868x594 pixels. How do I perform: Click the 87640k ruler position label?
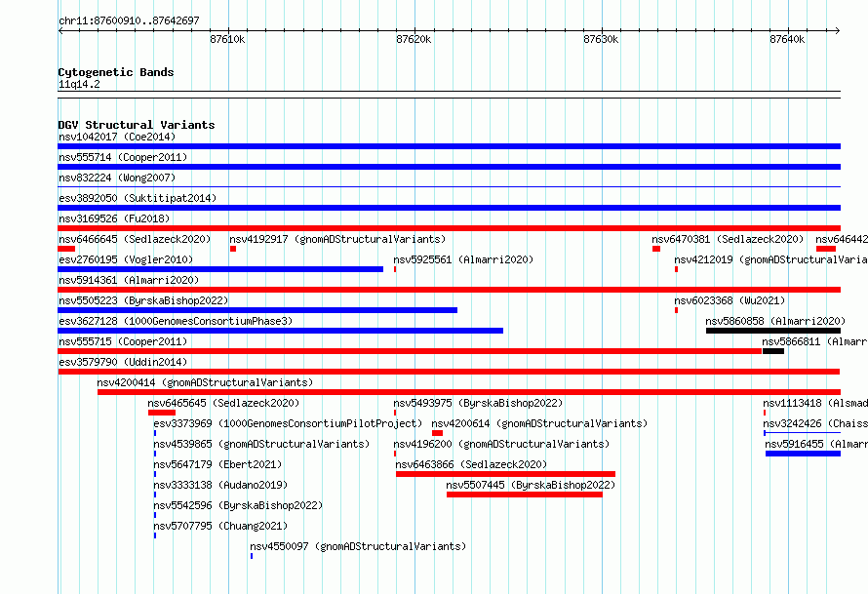[x=787, y=39]
